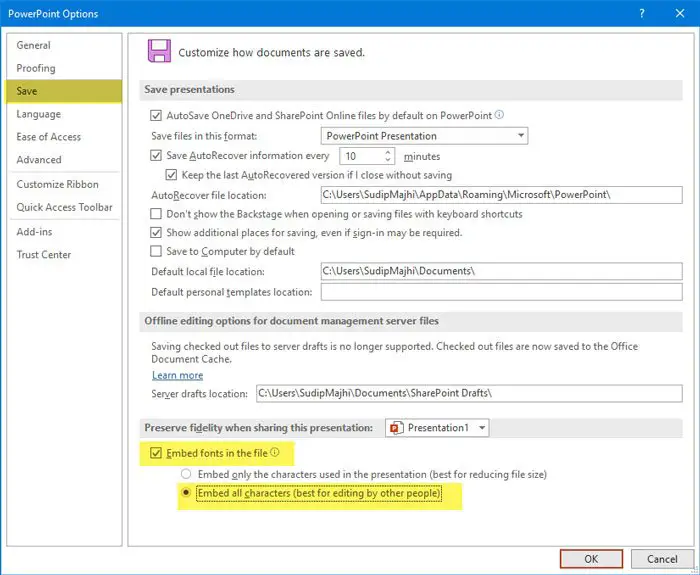Viewport: 700px width, 575px height.
Task: Uncheck Embed fonts in the file
Action: click(156, 453)
